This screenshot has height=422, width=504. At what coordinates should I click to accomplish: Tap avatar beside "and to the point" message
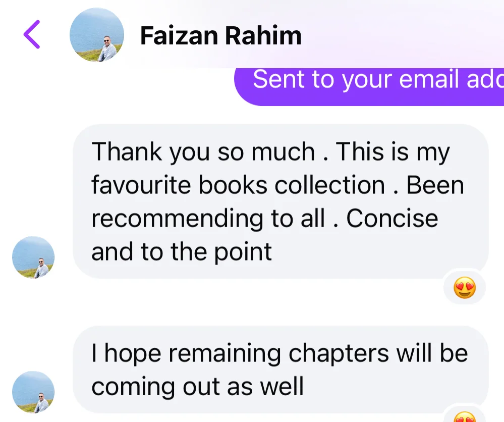click(x=33, y=257)
